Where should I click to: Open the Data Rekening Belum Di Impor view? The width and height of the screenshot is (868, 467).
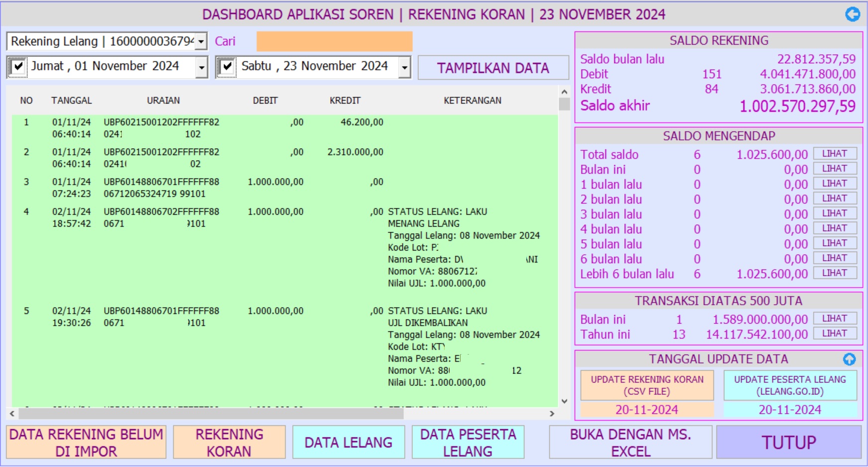pyautogui.click(x=86, y=442)
